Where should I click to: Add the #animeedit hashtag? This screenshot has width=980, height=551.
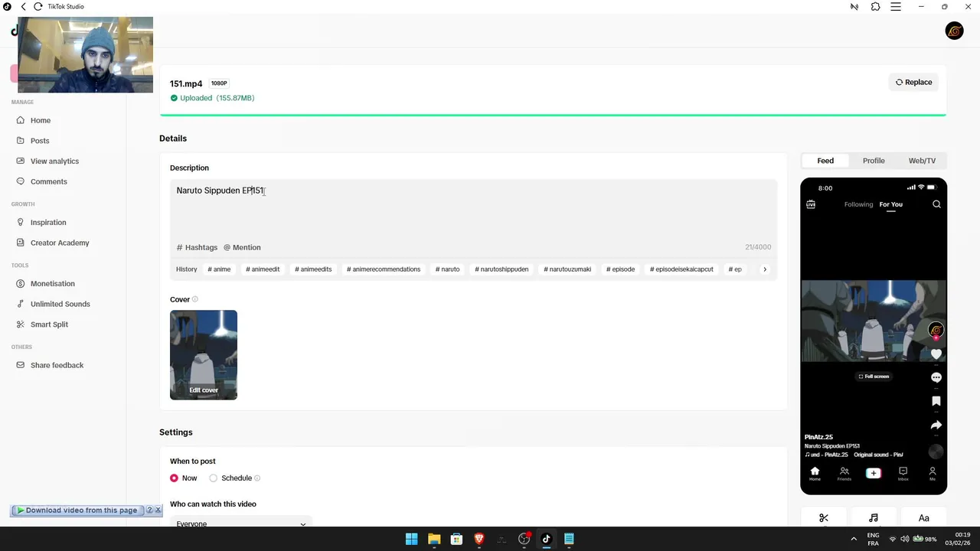(x=263, y=269)
